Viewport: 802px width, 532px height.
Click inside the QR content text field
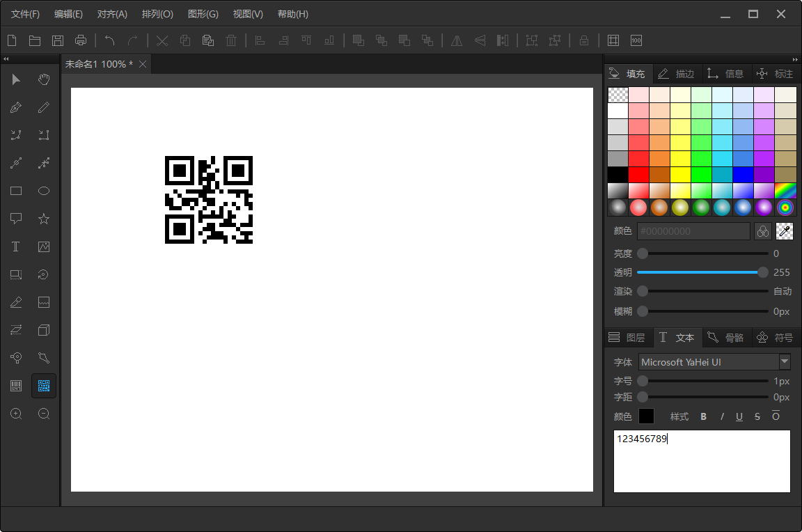coord(702,462)
